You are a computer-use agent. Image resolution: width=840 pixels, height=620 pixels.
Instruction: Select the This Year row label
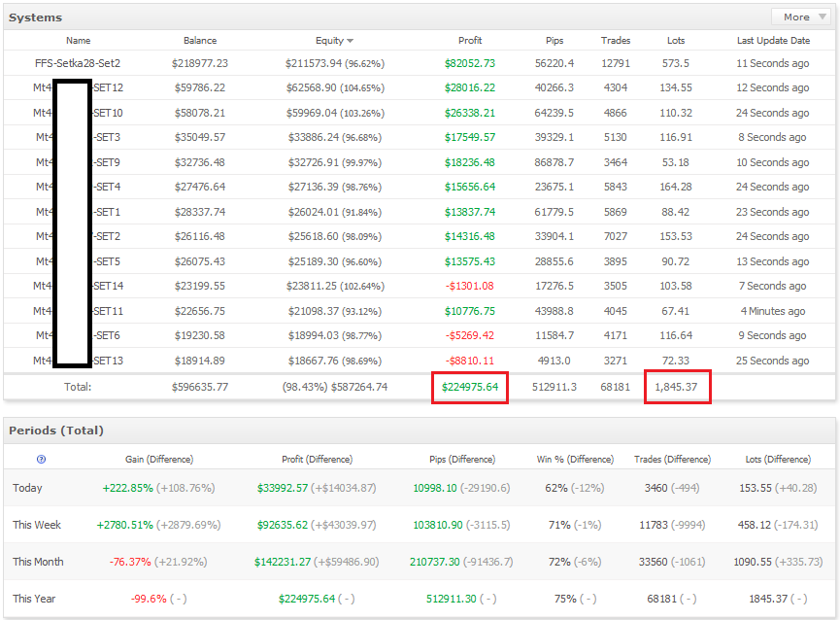[x=34, y=599]
